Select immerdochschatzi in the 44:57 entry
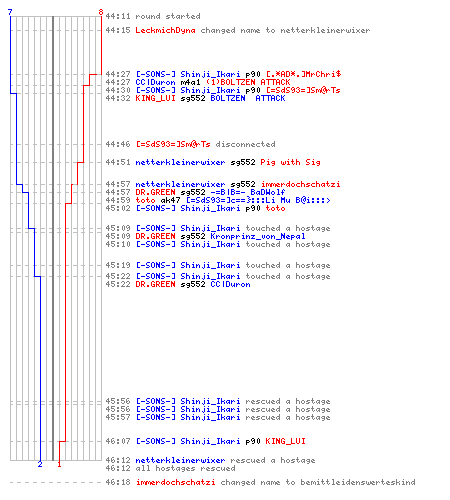Screen dimensions: 450x500 (300, 184)
